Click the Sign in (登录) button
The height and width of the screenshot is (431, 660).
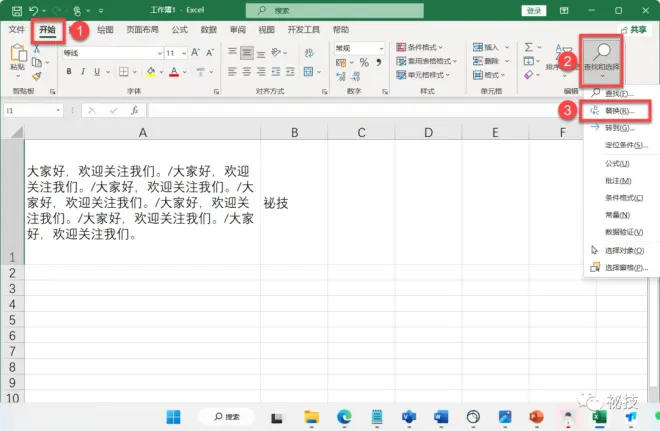point(534,11)
